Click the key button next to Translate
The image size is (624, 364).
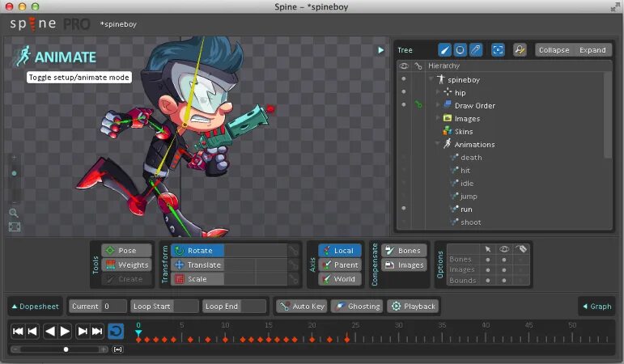point(294,265)
